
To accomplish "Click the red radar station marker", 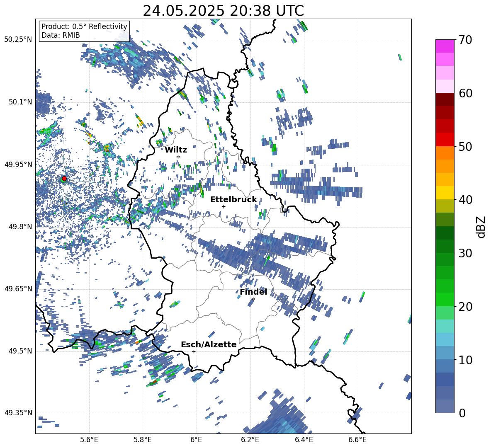I will point(64,179).
